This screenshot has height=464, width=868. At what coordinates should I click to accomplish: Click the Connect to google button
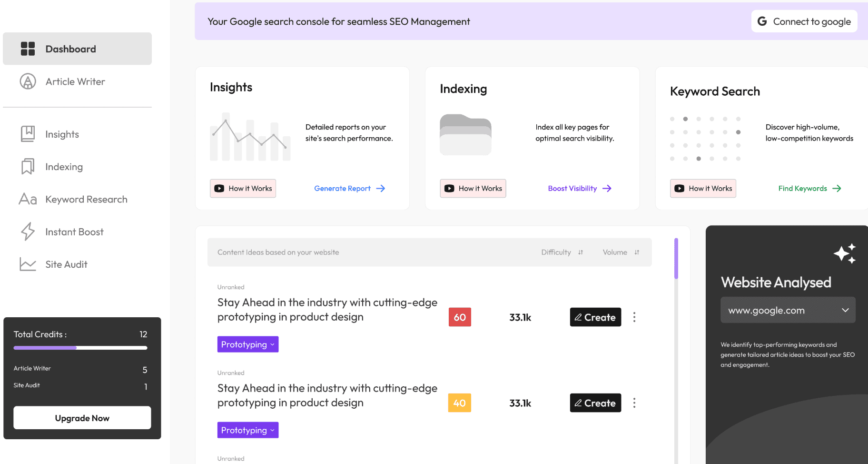click(x=804, y=21)
